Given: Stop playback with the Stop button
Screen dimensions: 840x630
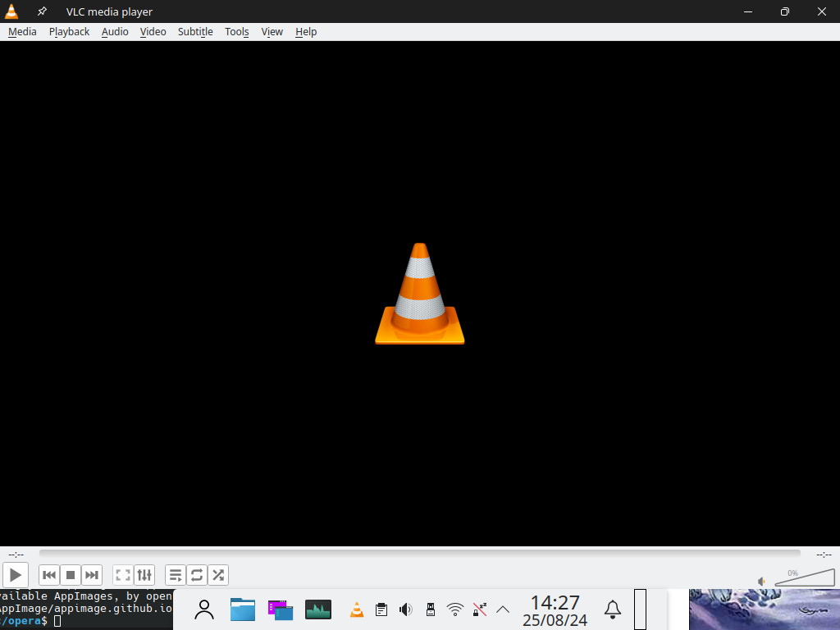Looking at the screenshot, I should point(71,575).
